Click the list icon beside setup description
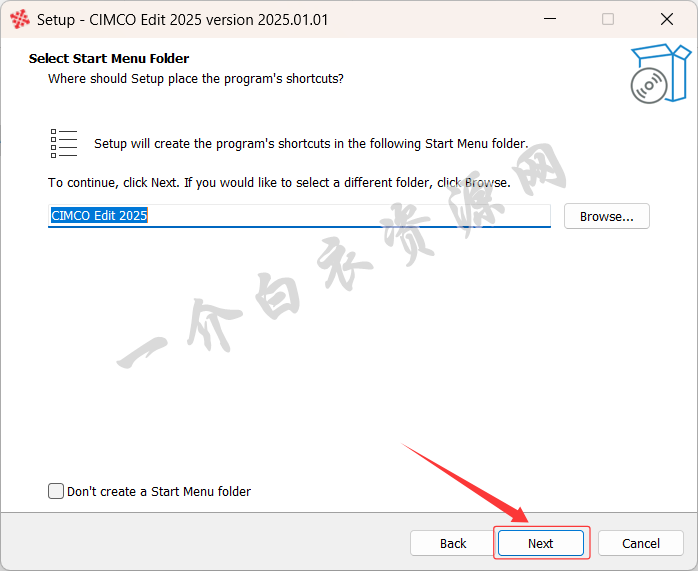 point(64,143)
